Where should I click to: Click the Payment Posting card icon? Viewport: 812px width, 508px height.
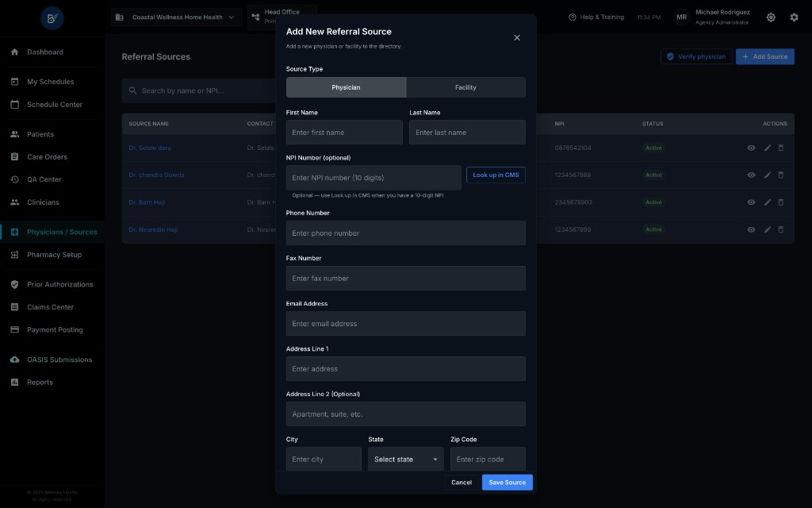[14, 329]
